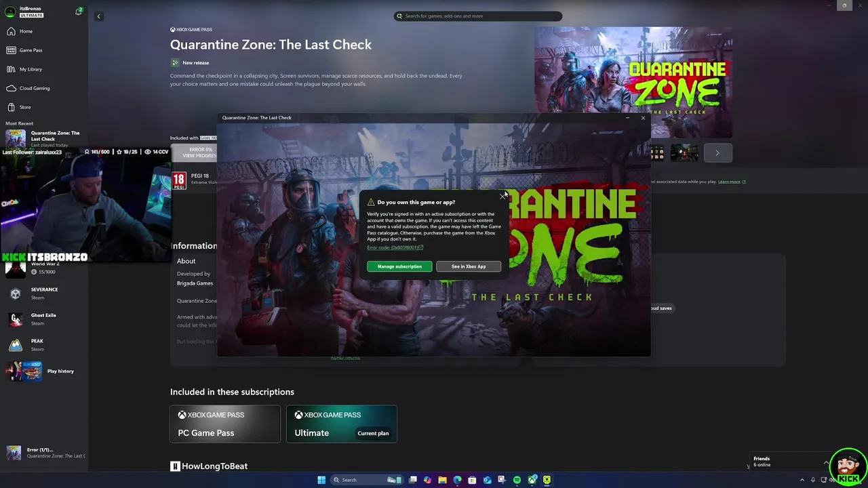Click Manage subscription in the dialog

point(399,266)
